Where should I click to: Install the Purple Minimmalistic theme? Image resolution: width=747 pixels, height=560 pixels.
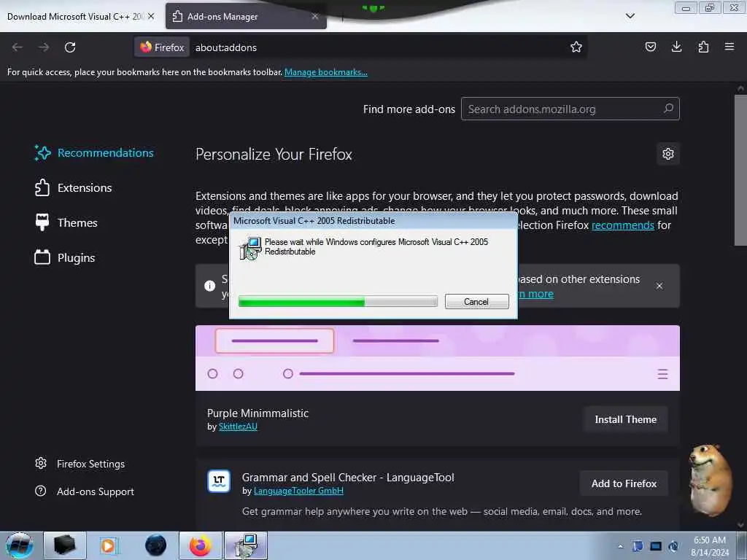coord(625,419)
